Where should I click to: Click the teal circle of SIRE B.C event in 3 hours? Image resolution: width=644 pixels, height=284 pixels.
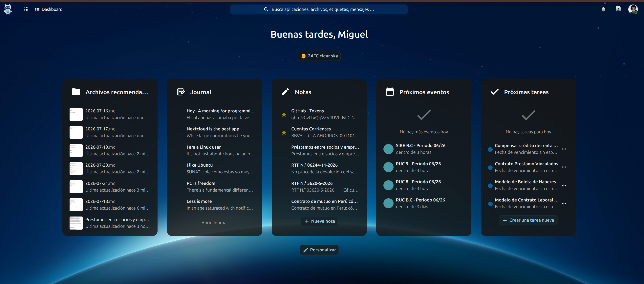pyautogui.click(x=389, y=149)
